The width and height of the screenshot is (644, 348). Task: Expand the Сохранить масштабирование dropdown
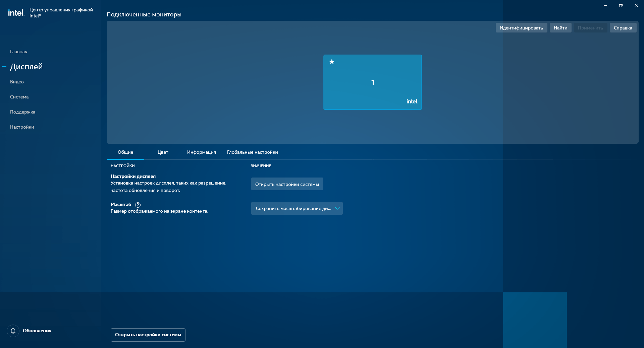coord(297,208)
